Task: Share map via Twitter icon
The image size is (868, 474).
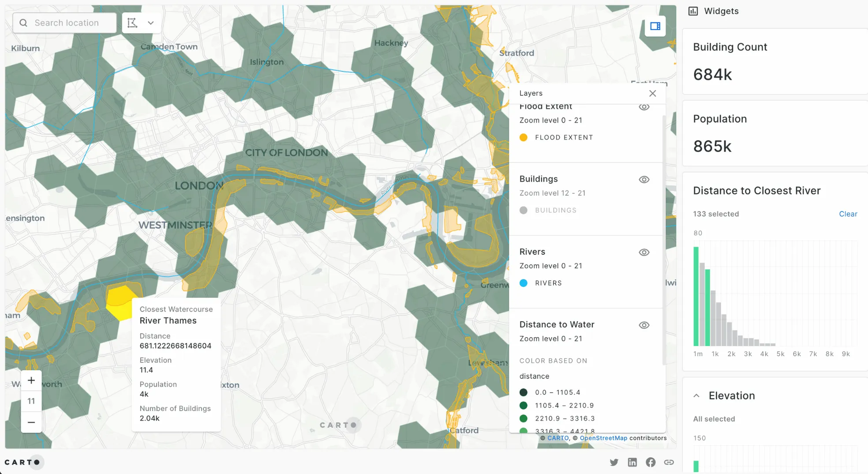Action: click(614, 462)
